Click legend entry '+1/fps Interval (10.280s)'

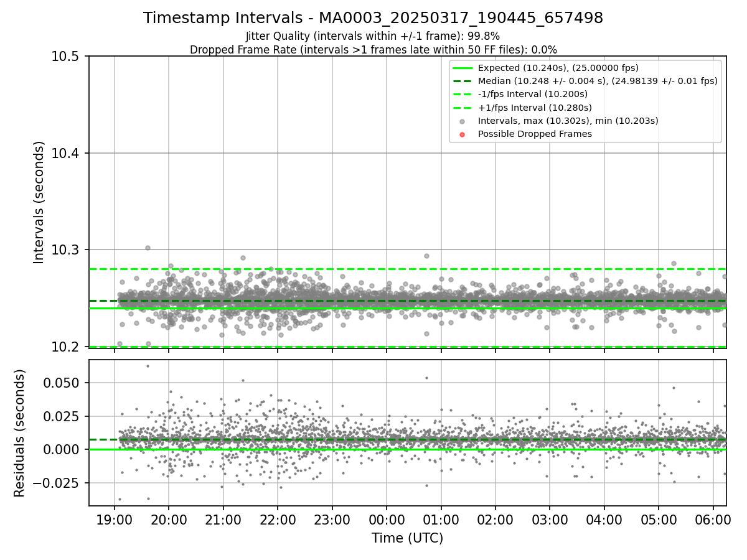tap(533, 107)
